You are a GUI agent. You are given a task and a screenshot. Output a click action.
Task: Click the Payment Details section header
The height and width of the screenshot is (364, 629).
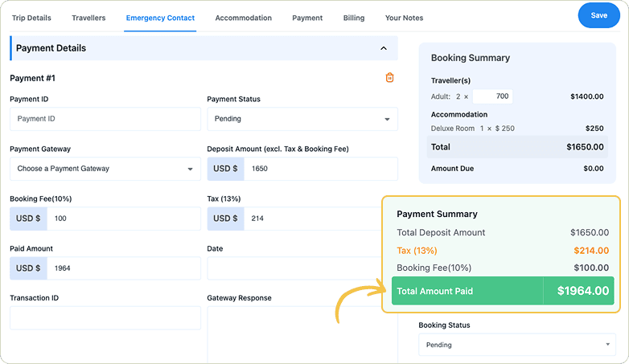[x=203, y=48]
